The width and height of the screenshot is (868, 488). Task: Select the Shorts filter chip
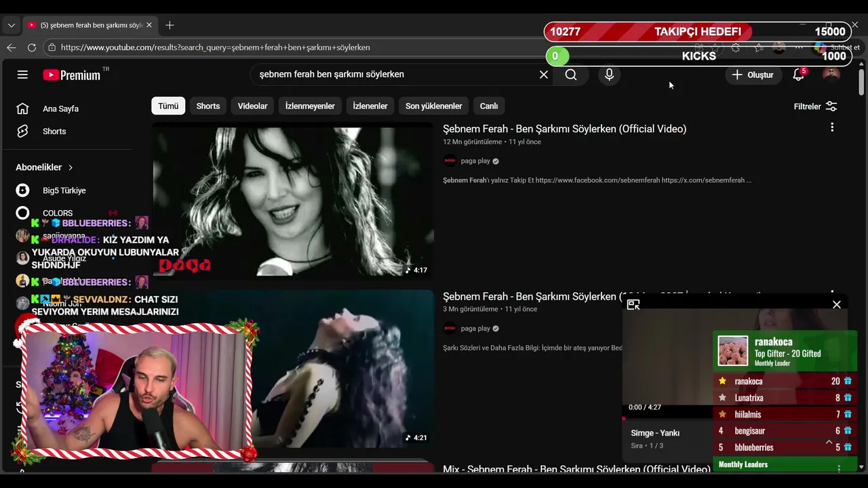(208, 106)
